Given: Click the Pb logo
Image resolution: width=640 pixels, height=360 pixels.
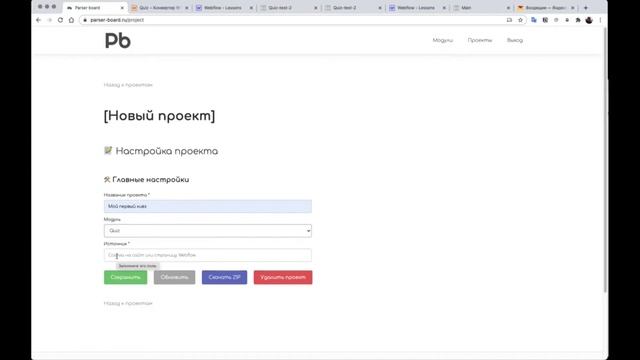Looking at the screenshot, I should (118, 40).
